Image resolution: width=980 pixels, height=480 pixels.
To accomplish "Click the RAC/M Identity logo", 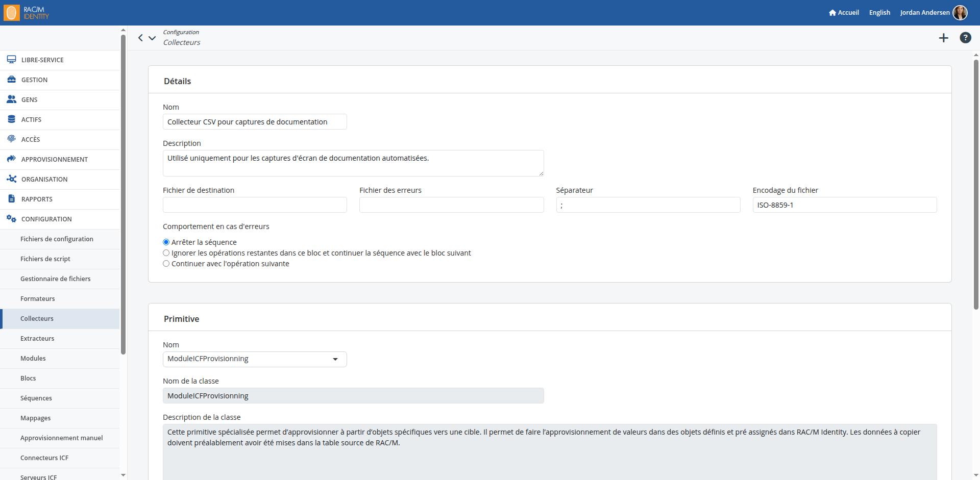I will pyautogui.click(x=27, y=13).
